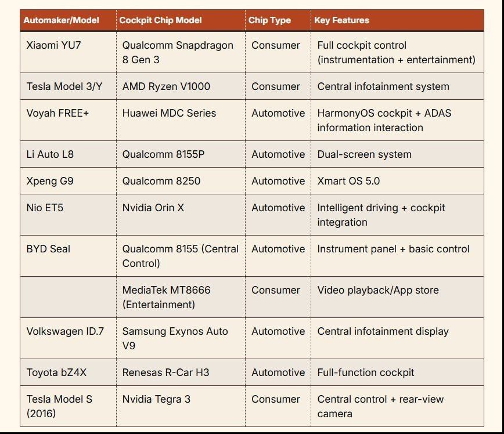Click the Renesas R-Car H3 cell
This screenshot has width=504, height=434.
[181, 372]
